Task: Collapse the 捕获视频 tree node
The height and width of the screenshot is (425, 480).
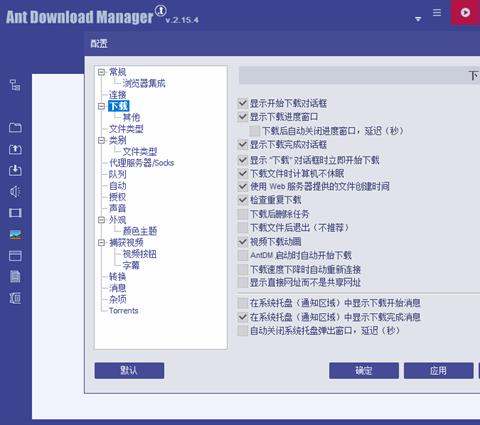Action: pyautogui.click(x=102, y=243)
